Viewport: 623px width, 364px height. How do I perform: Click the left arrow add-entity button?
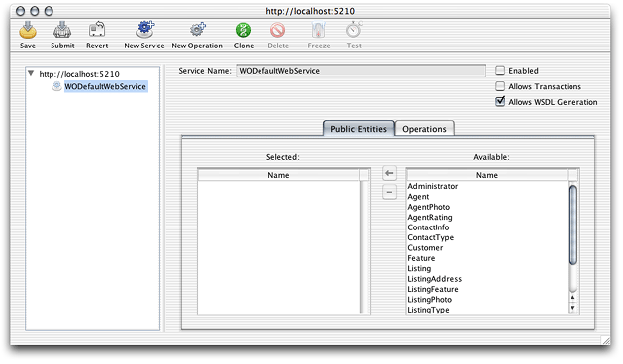(x=389, y=173)
